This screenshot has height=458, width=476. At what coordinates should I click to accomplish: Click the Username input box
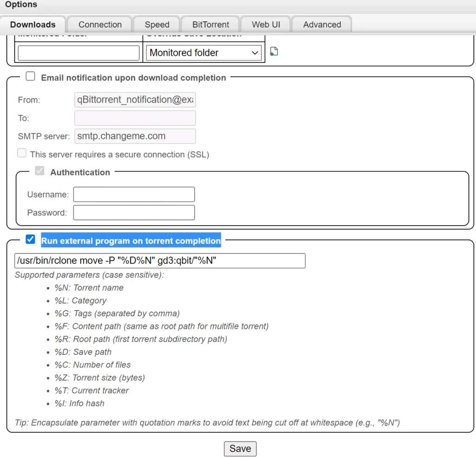(134, 195)
